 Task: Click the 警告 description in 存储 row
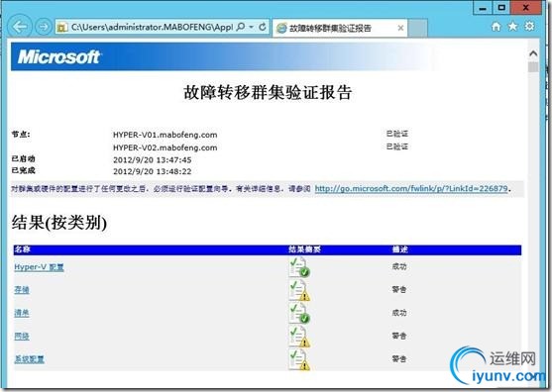[x=399, y=290]
